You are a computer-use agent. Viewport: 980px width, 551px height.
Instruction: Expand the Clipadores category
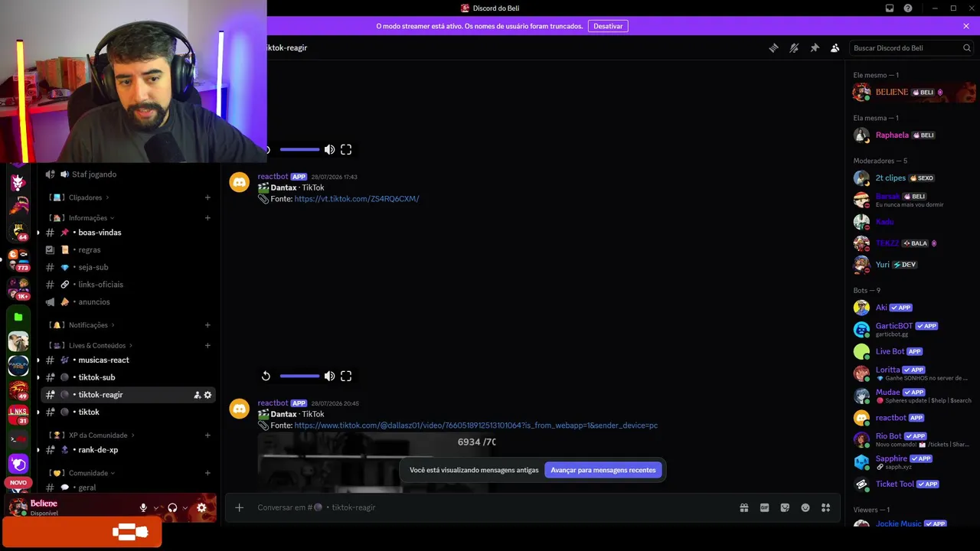click(x=79, y=197)
